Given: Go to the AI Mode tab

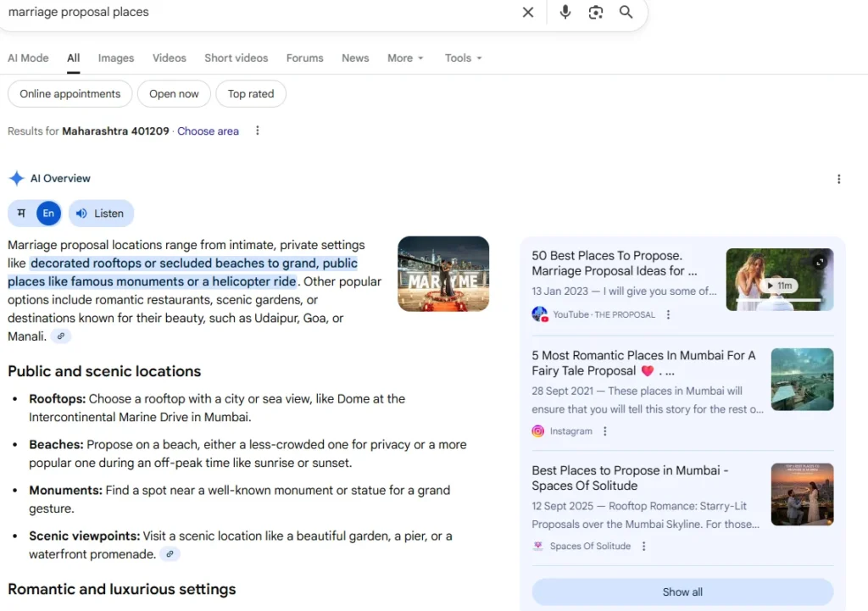Looking at the screenshot, I should tap(28, 58).
